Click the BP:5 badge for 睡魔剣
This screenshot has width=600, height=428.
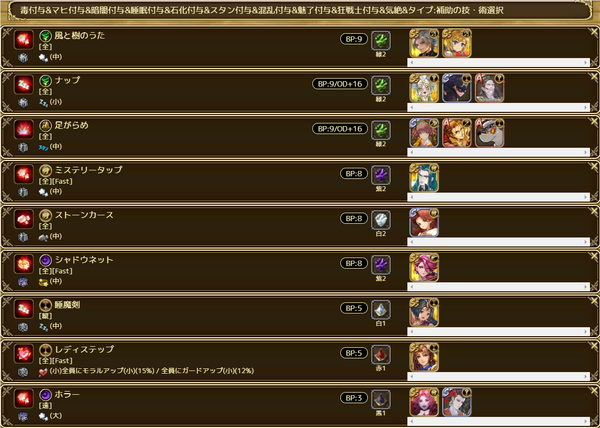[x=354, y=308]
